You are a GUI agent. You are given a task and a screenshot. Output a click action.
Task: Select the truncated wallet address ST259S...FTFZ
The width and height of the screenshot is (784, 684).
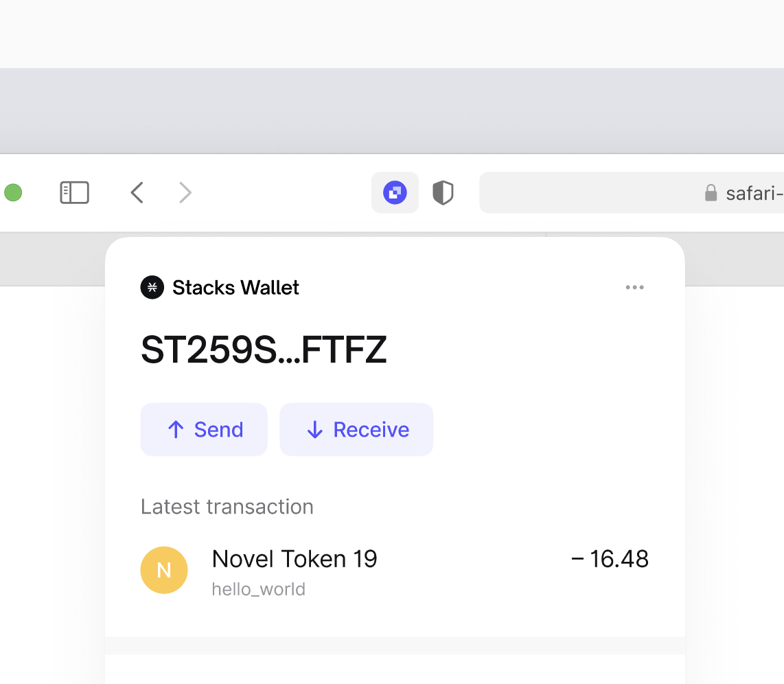coord(264,349)
